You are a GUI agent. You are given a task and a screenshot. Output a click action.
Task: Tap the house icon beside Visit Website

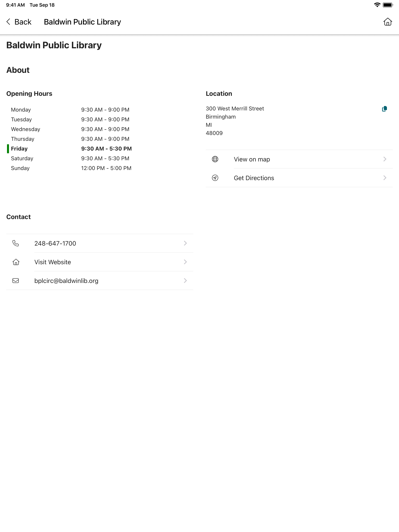coord(16,262)
